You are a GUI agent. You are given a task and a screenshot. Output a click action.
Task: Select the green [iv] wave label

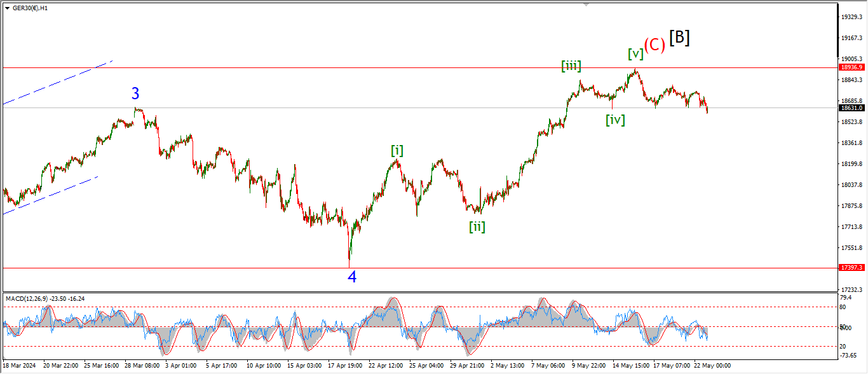pos(615,120)
